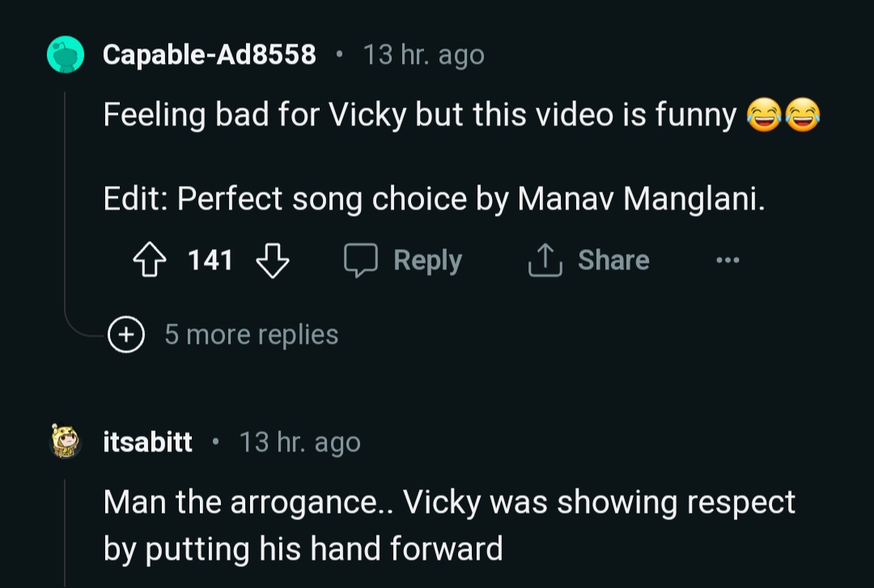This screenshot has width=874, height=588.
Task: Open Capable-Ad8558's avatar
Action: pyautogui.click(x=66, y=55)
